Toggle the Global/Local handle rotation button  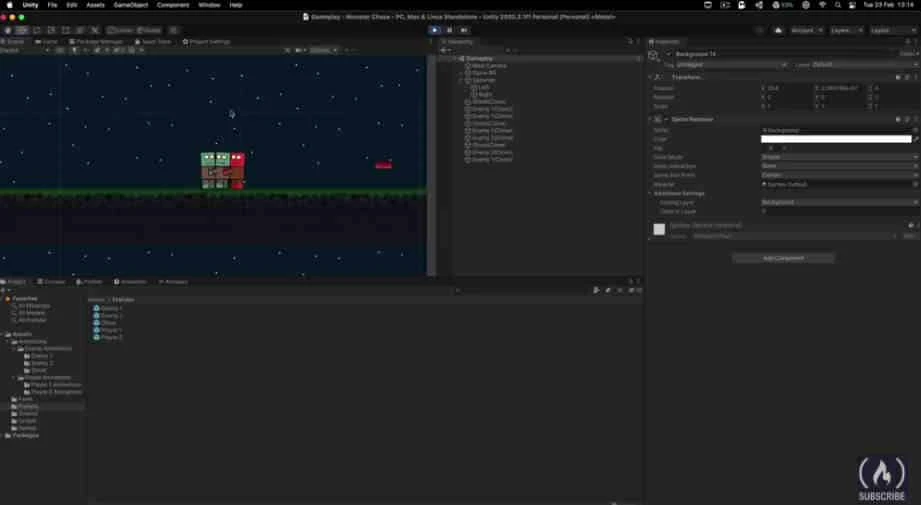point(149,30)
